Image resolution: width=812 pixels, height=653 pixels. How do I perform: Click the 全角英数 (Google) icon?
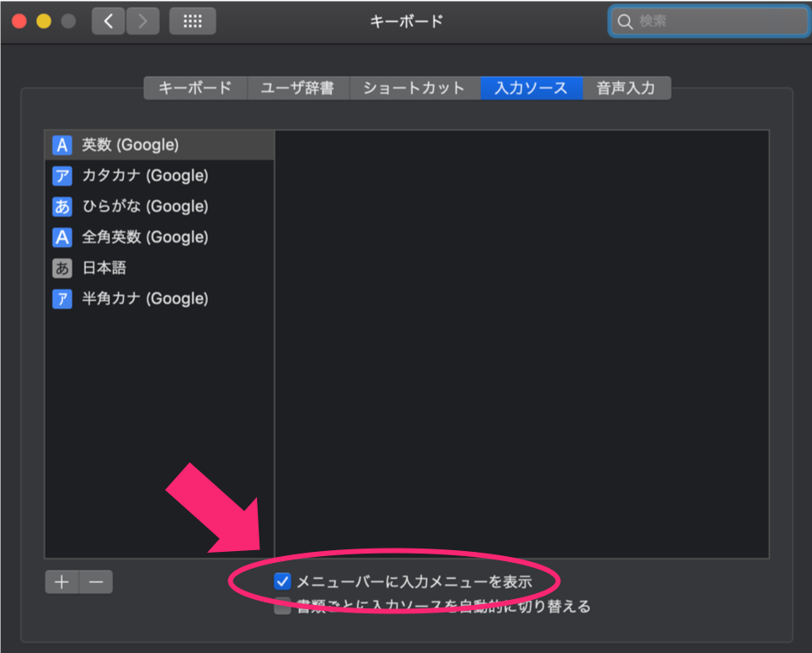coord(61,237)
